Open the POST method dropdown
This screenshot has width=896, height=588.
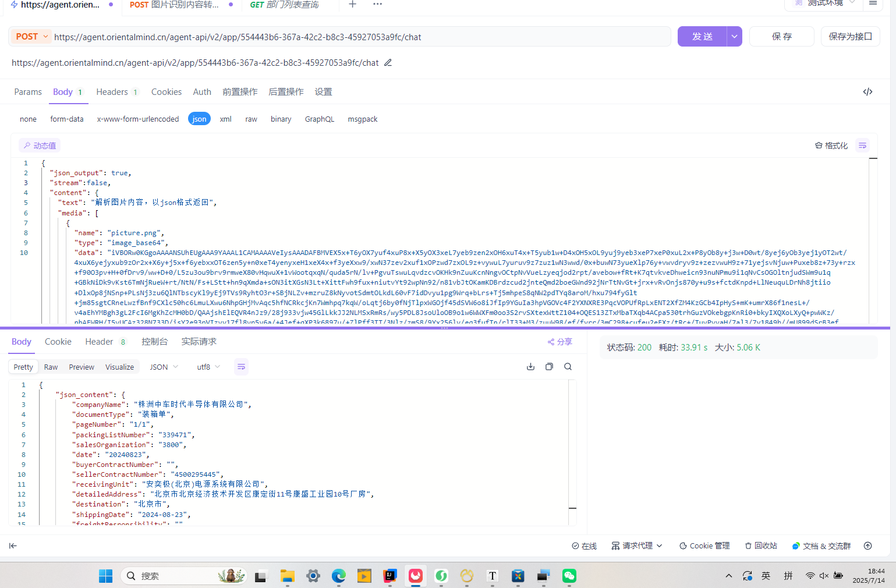30,36
